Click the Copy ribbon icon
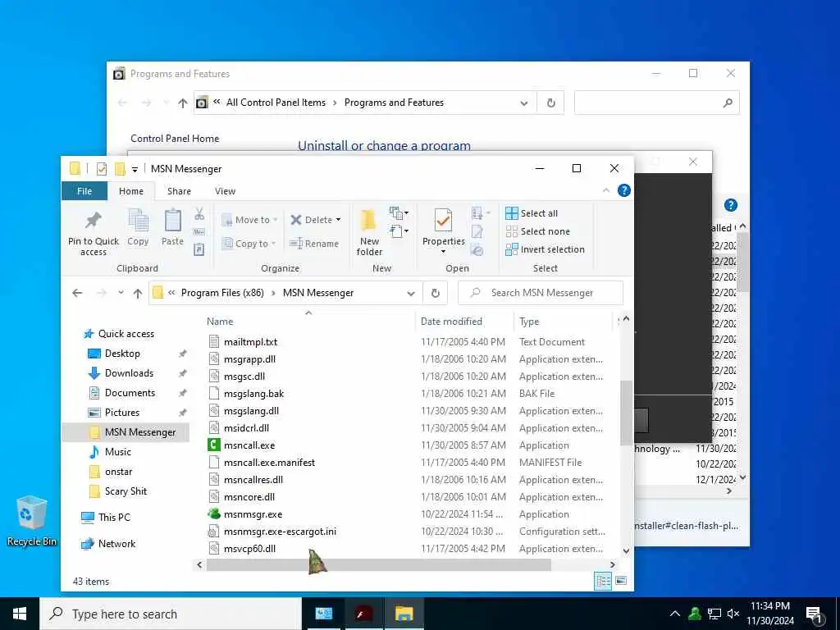This screenshot has height=630, width=840. pos(138,220)
